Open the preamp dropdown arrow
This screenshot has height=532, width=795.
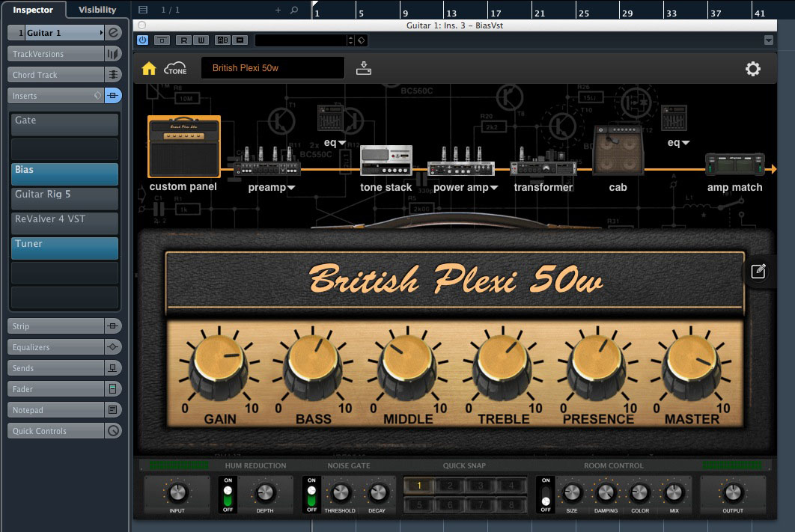[291, 188]
